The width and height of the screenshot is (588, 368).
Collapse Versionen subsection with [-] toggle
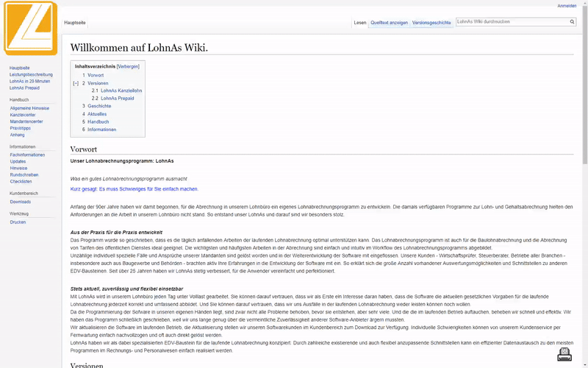click(x=76, y=83)
